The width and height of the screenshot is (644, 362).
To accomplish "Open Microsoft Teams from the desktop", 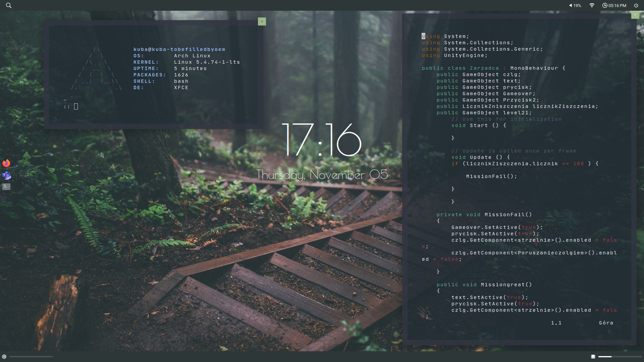I will [x=7, y=175].
